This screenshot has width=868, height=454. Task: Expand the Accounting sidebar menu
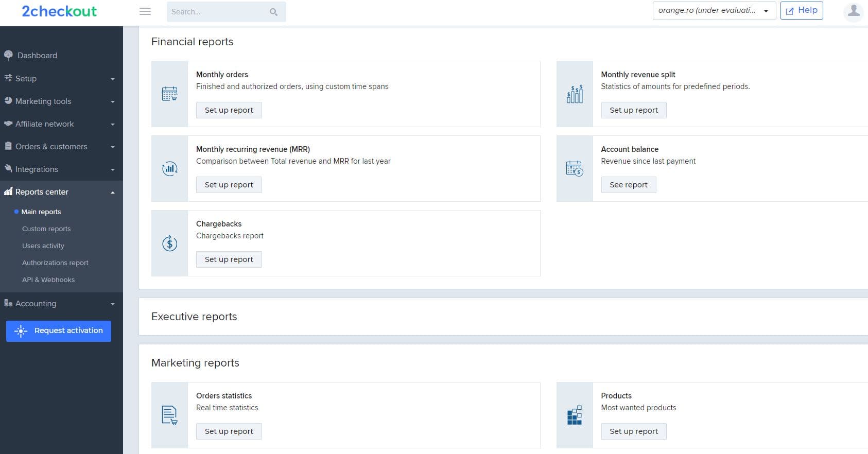[x=61, y=304]
